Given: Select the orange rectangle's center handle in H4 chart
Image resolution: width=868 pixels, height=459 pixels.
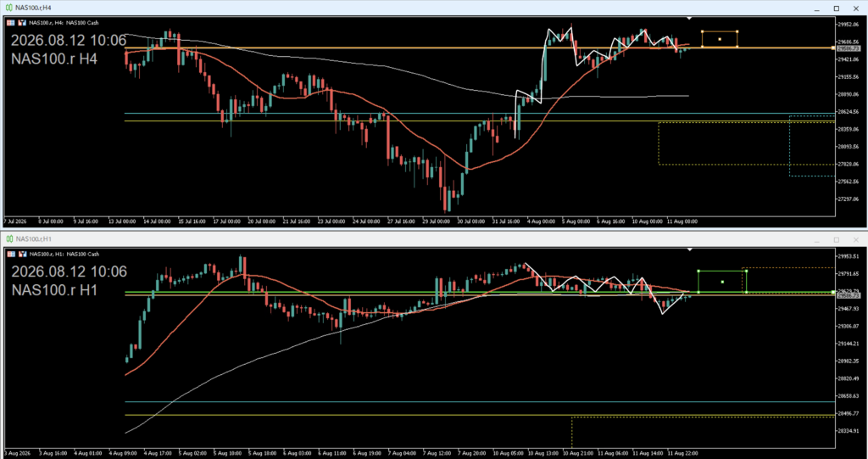Looking at the screenshot, I should pyautogui.click(x=720, y=39).
